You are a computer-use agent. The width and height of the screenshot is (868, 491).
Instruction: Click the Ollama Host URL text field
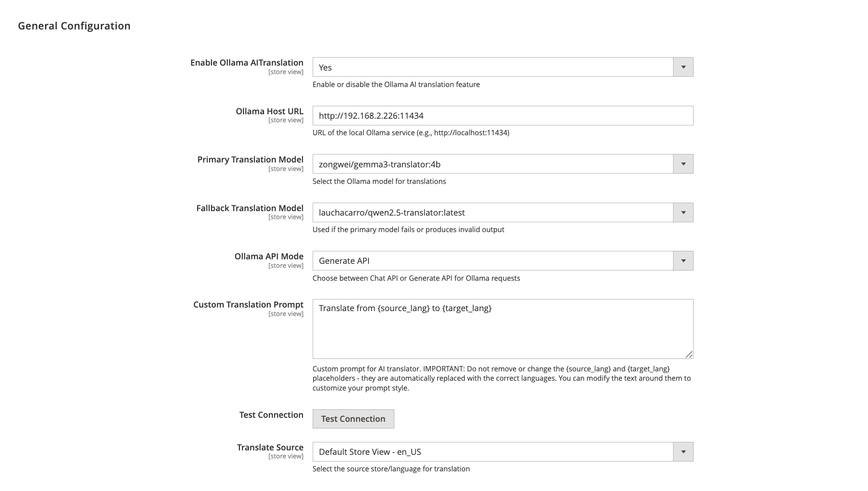click(502, 116)
